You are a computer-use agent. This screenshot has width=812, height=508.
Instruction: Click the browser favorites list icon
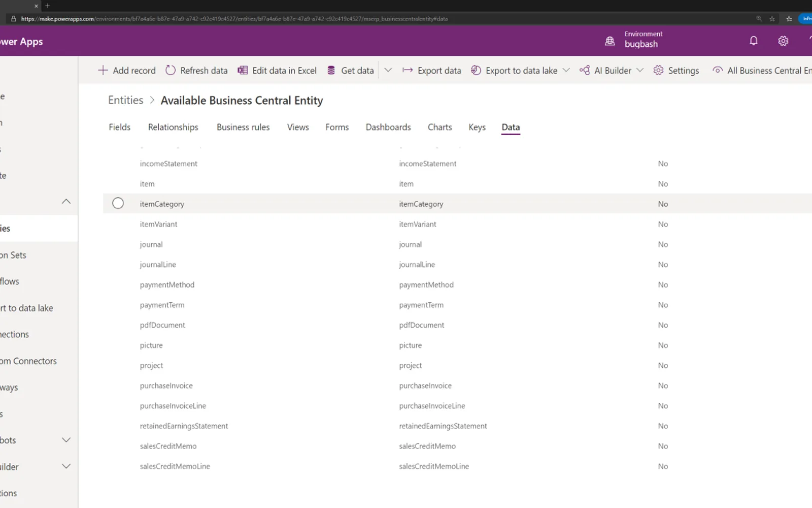point(789,18)
